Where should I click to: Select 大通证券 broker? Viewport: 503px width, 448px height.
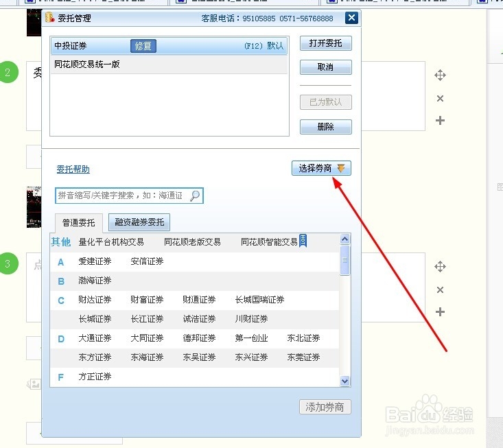pos(95,338)
